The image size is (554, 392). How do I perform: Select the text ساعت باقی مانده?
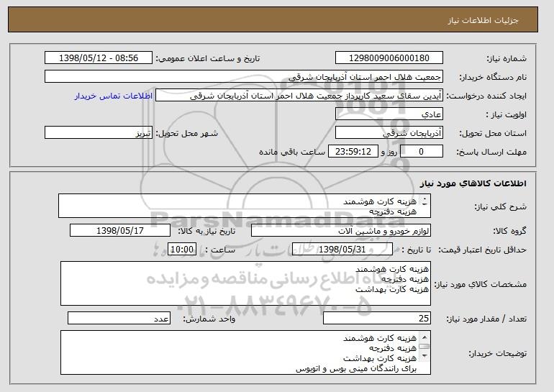click(292, 152)
